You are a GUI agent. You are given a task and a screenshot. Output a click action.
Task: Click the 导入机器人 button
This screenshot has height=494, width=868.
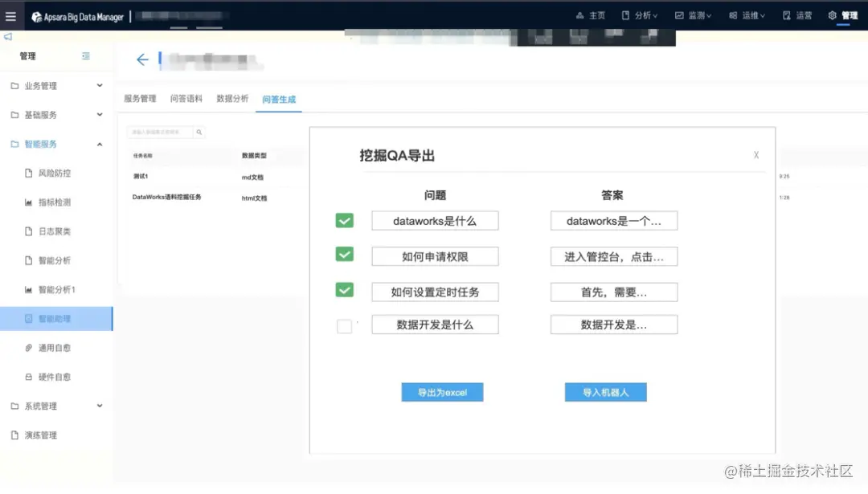[605, 392]
